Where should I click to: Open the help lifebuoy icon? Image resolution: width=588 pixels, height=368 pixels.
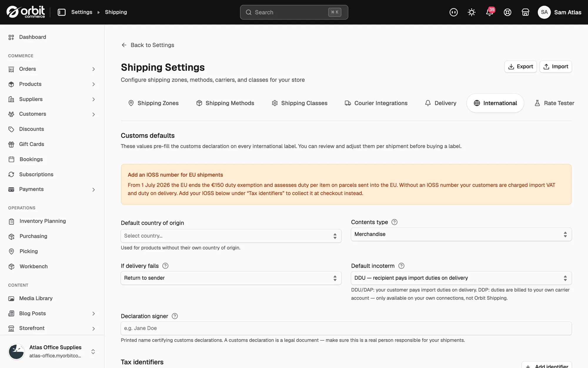(x=507, y=12)
